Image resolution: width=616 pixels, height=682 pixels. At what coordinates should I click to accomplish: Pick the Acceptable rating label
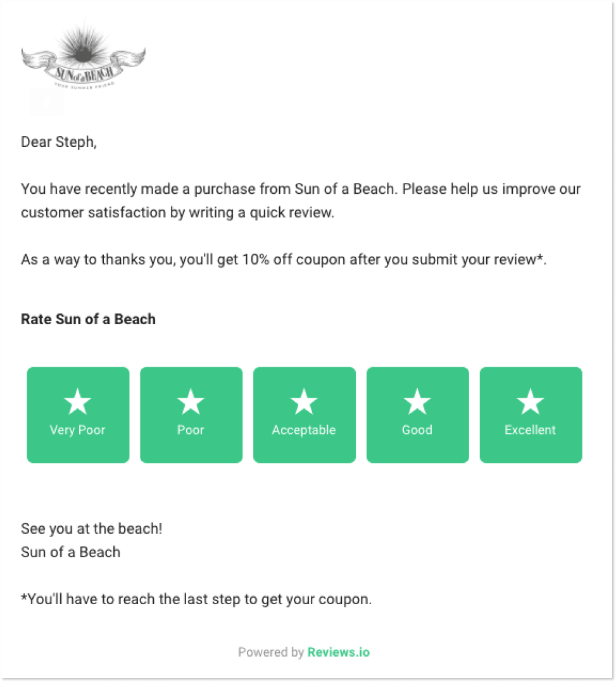(304, 430)
